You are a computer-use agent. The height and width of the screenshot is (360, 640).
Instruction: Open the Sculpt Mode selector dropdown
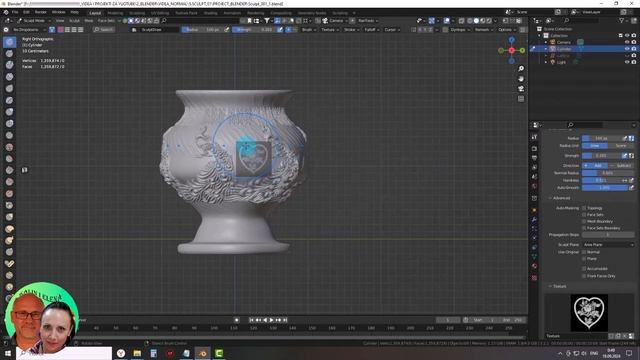coord(34,20)
